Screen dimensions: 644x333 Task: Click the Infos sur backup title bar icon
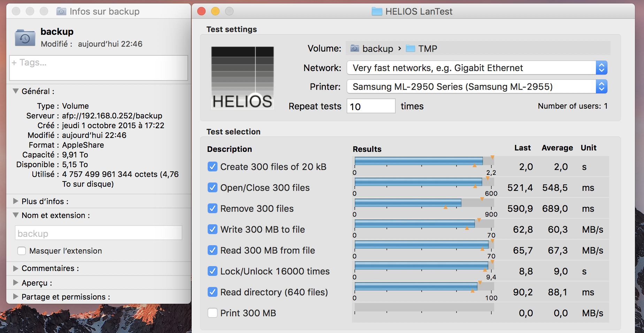(x=61, y=11)
